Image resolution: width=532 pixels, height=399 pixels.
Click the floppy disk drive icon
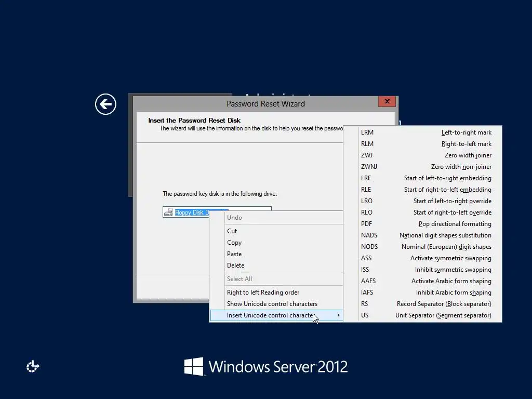pos(168,212)
